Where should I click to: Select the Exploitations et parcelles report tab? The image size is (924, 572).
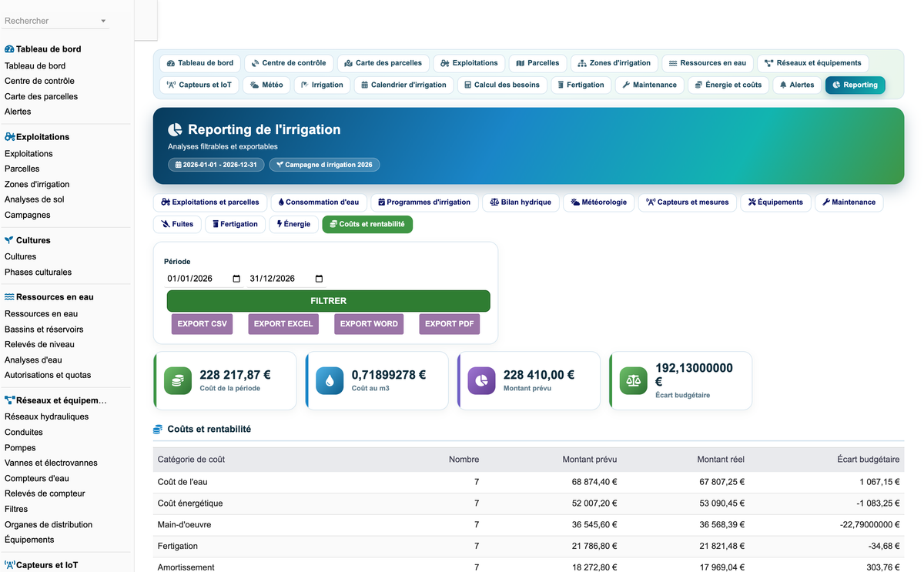210,202
